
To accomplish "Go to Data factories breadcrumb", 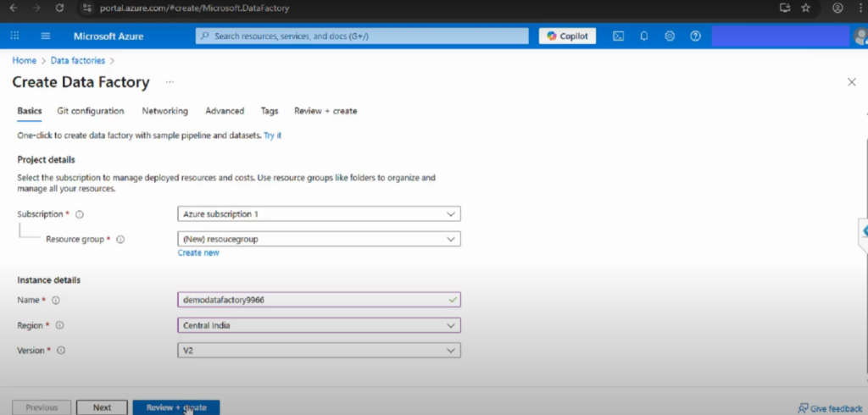I will pos(77,60).
